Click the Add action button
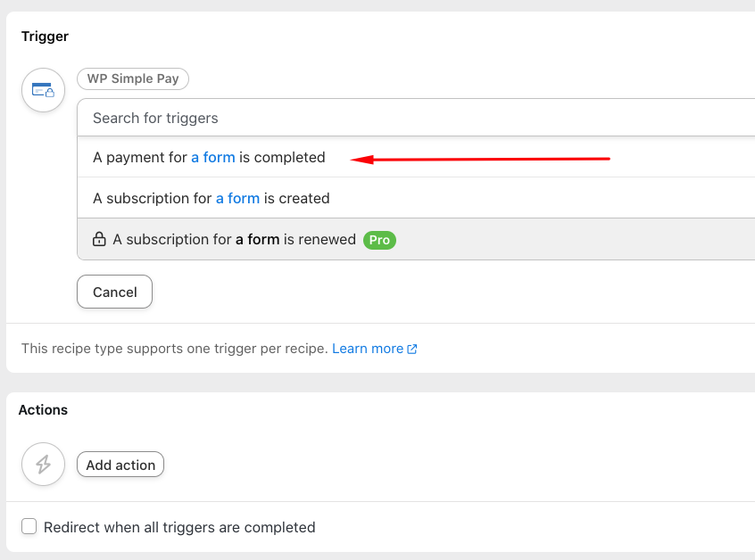755x560 pixels. [x=120, y=465]
